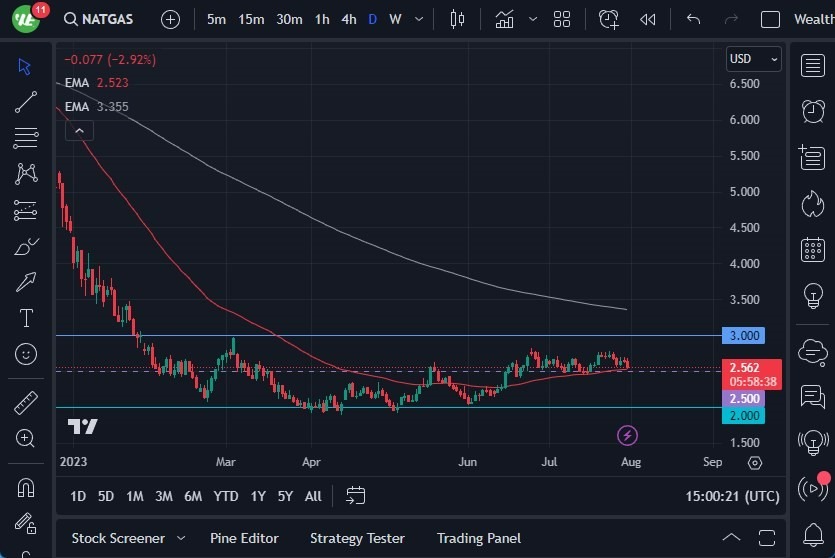Select the arrow annotation tool
The width and height of the screenshot is (835, 558).
click(26, 282)
